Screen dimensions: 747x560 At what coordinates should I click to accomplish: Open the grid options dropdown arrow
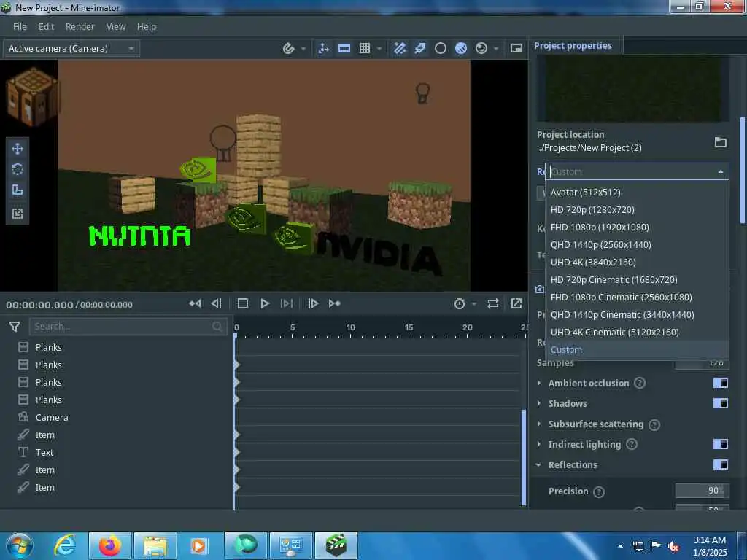(379, 49)
